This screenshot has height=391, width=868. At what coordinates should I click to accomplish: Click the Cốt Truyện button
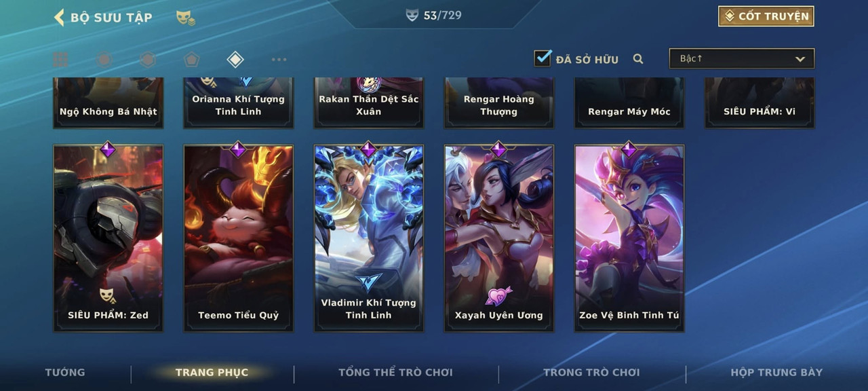[766, 16]
